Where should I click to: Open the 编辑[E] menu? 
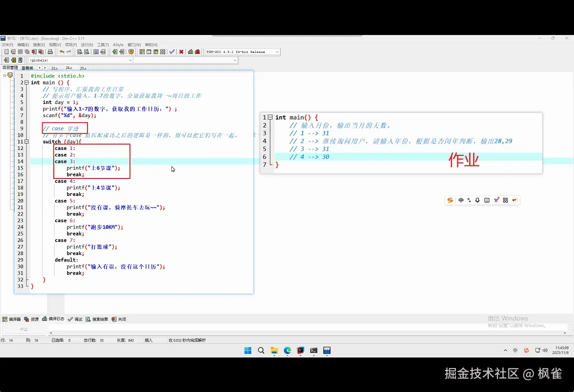23,44
